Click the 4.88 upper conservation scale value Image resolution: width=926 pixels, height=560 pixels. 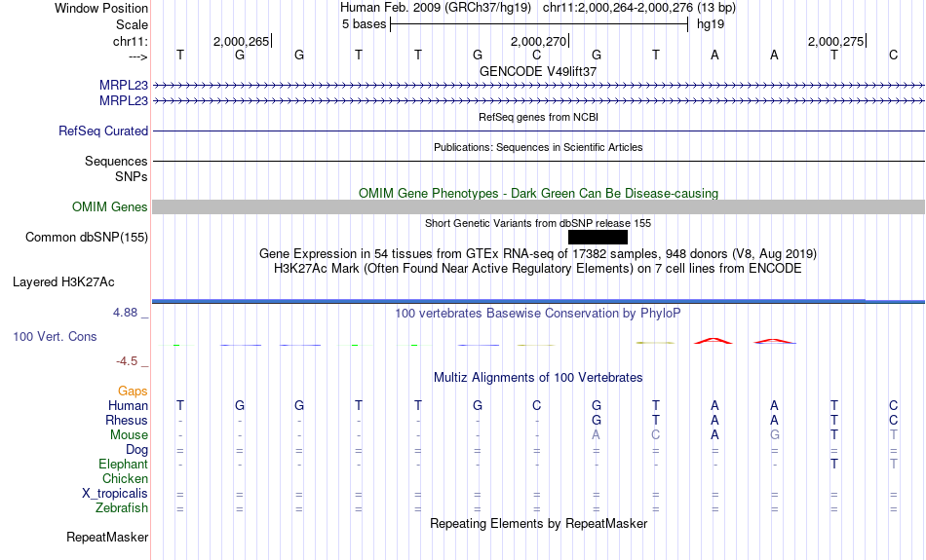tap(125, 313)
